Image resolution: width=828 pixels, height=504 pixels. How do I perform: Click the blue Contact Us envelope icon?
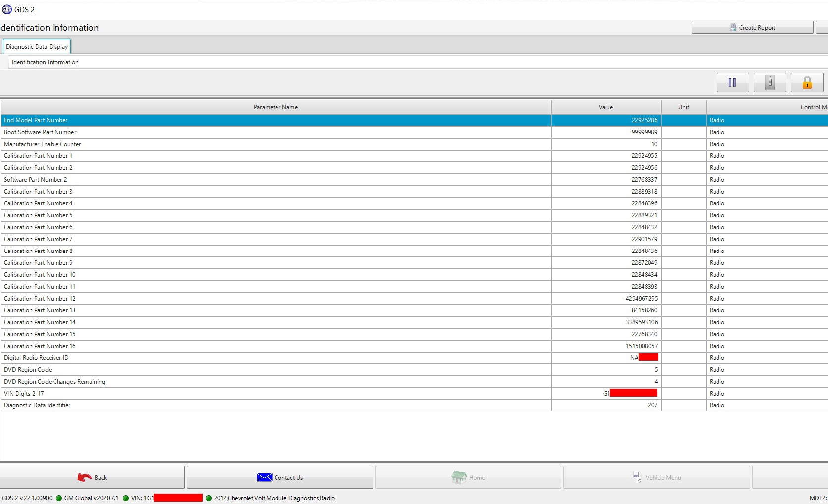coord(264,477)
